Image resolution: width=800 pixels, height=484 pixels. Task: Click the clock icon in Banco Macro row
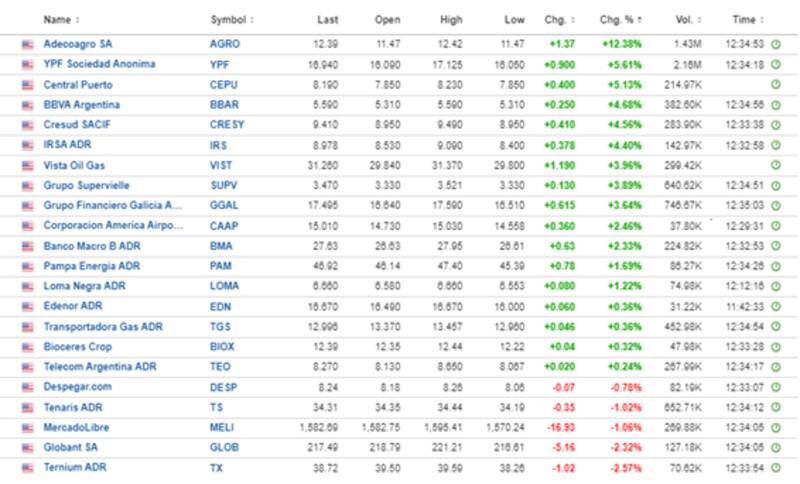click(775, 246)
